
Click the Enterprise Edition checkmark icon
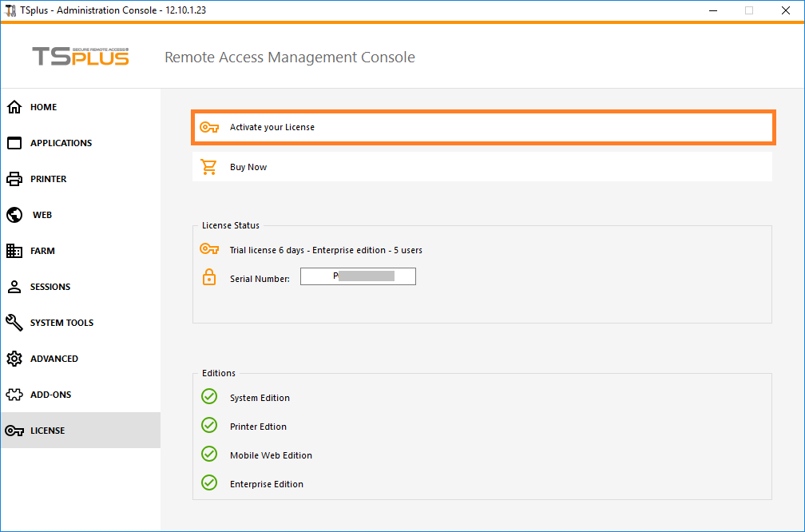(209, 483)
